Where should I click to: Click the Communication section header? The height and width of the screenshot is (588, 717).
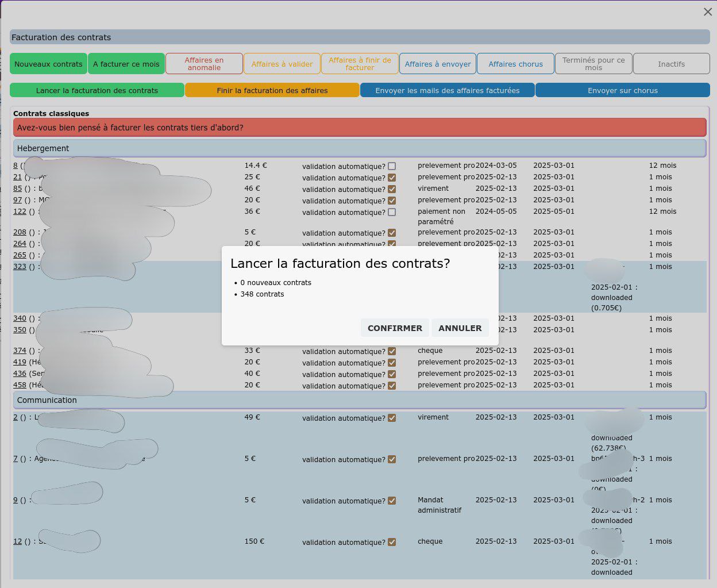click(x=359, y=400)
